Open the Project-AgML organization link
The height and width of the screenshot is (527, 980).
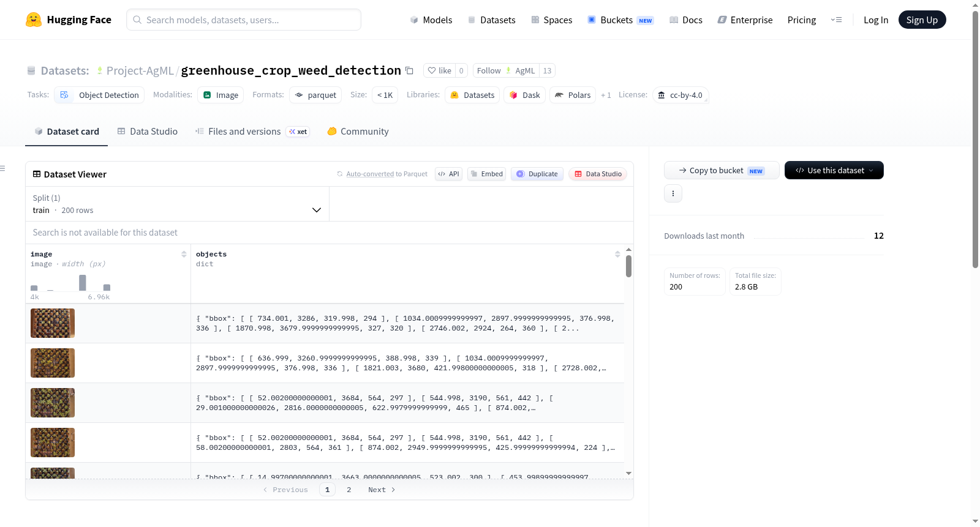click(140, 70)
